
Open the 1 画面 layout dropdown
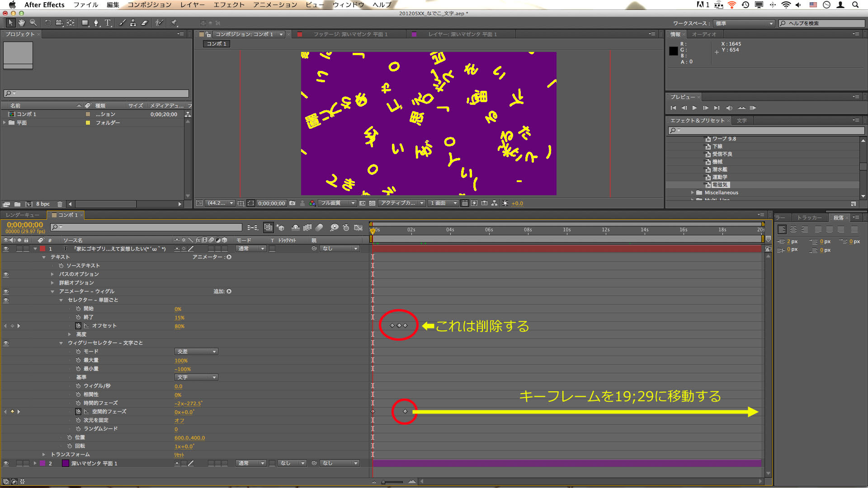(443, 203)
